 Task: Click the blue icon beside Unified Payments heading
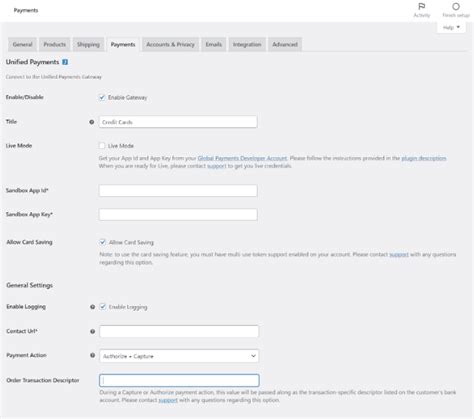coord(65,62)
